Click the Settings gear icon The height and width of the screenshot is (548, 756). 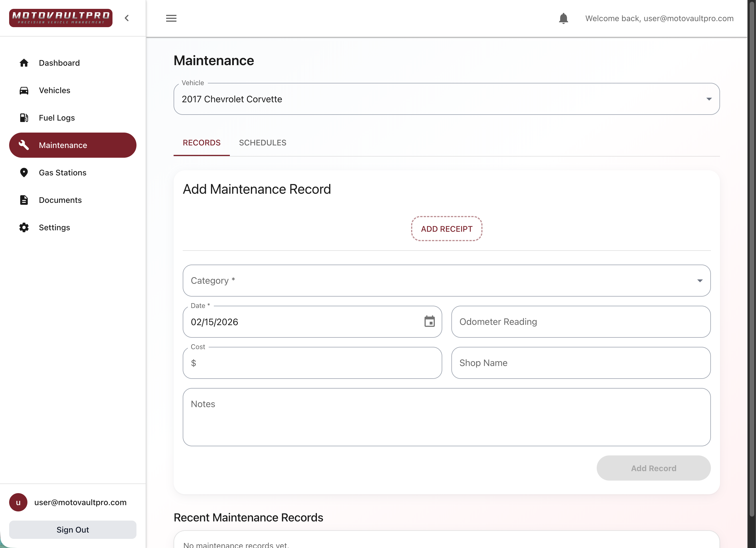24,227
